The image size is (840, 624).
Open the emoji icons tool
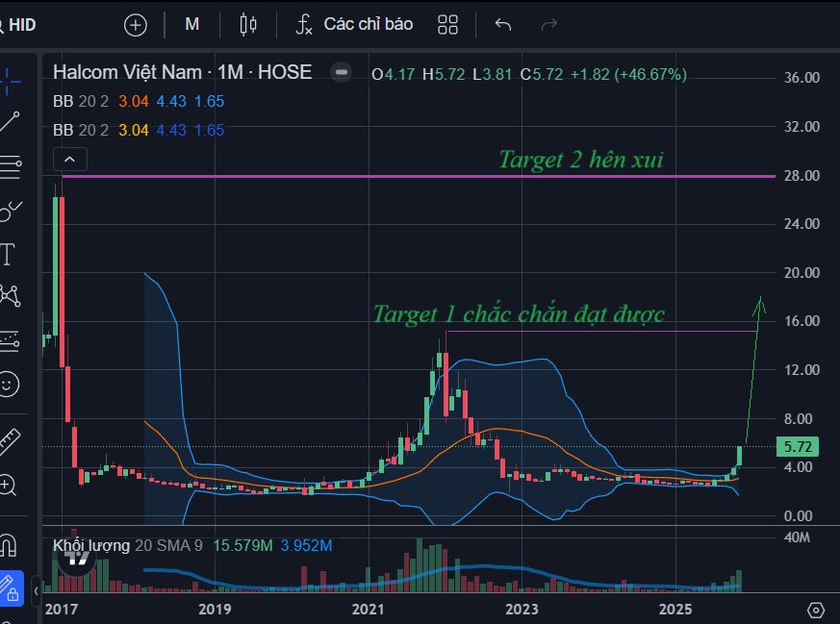pos(9,385)
